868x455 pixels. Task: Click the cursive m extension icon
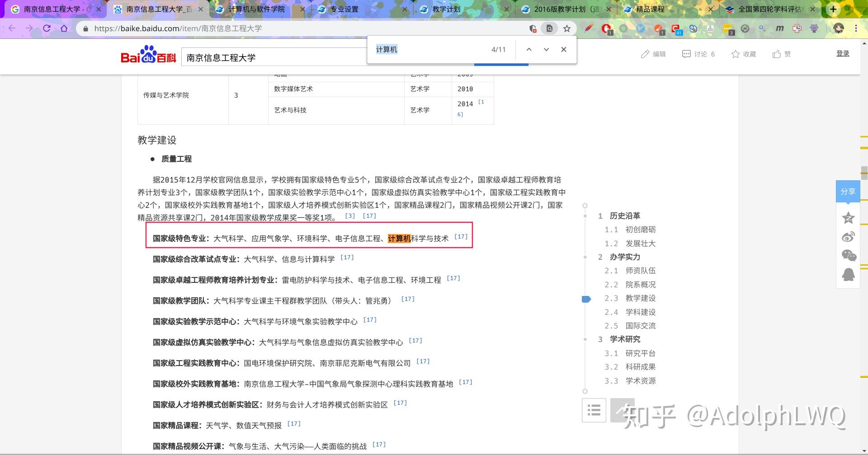tap(779, 28)
